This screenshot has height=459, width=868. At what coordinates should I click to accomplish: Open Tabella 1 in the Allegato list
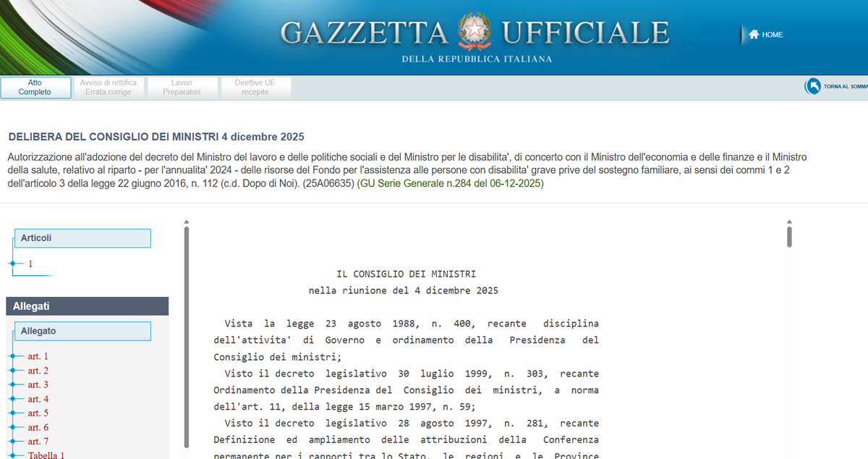click(x=46, y=455)
